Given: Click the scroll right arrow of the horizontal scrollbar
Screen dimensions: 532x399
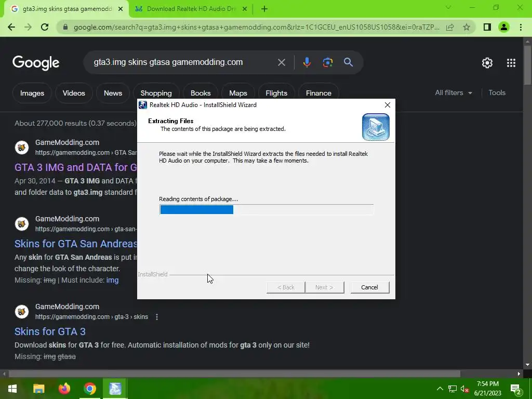Looking at the screenshot, I should click(519, 374).
